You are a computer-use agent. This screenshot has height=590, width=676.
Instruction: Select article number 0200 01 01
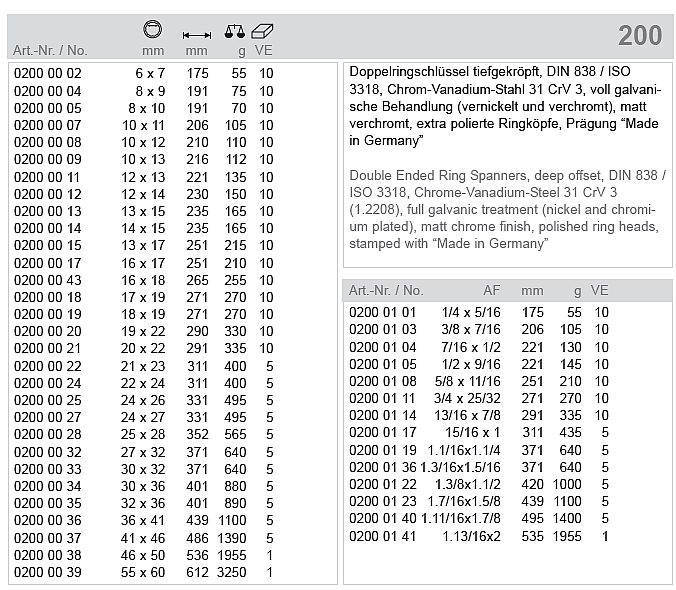pyautogui.click(x=382, y=313)
